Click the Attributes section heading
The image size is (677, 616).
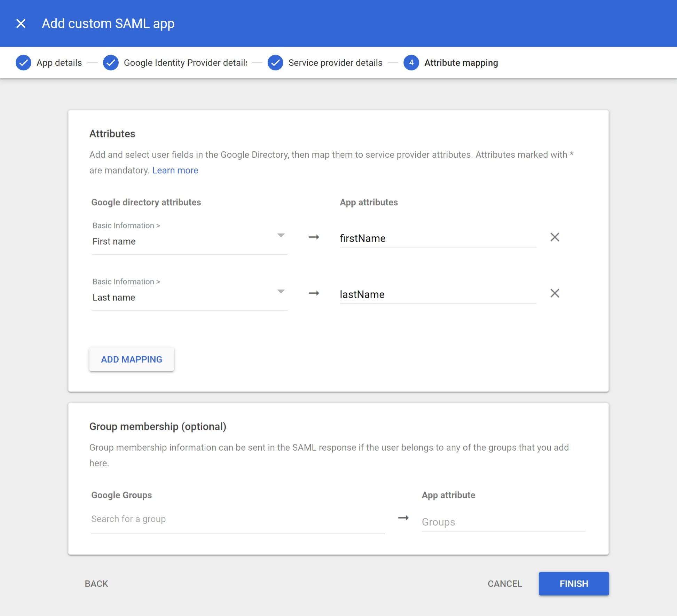112,134
